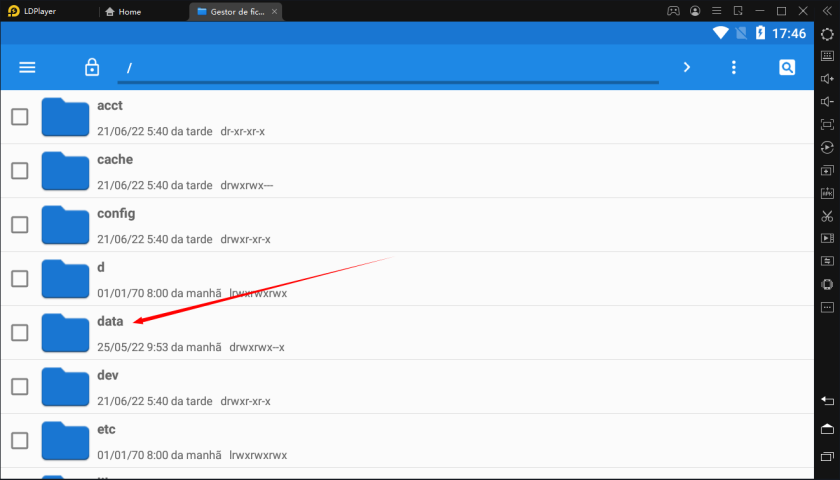Click the shared folder transfer icon
Screen dimensions: 840x480
click(827, 261)
